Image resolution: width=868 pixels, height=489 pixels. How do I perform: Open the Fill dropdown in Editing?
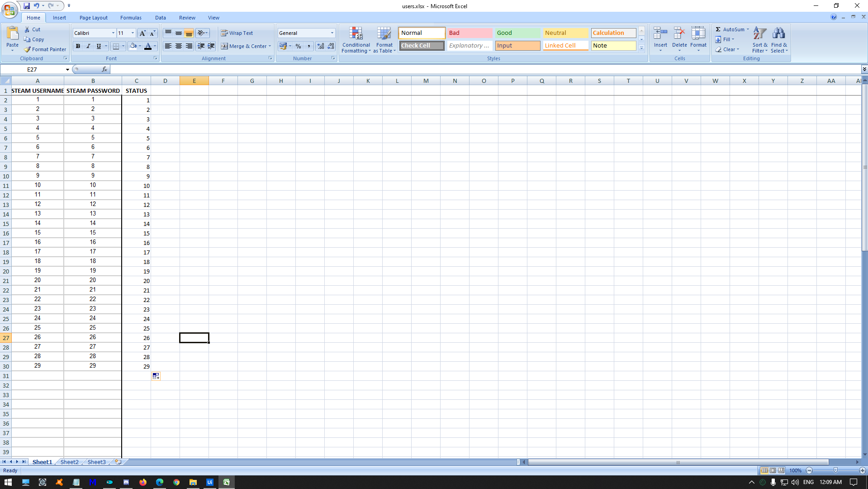(x=725, y=39)
